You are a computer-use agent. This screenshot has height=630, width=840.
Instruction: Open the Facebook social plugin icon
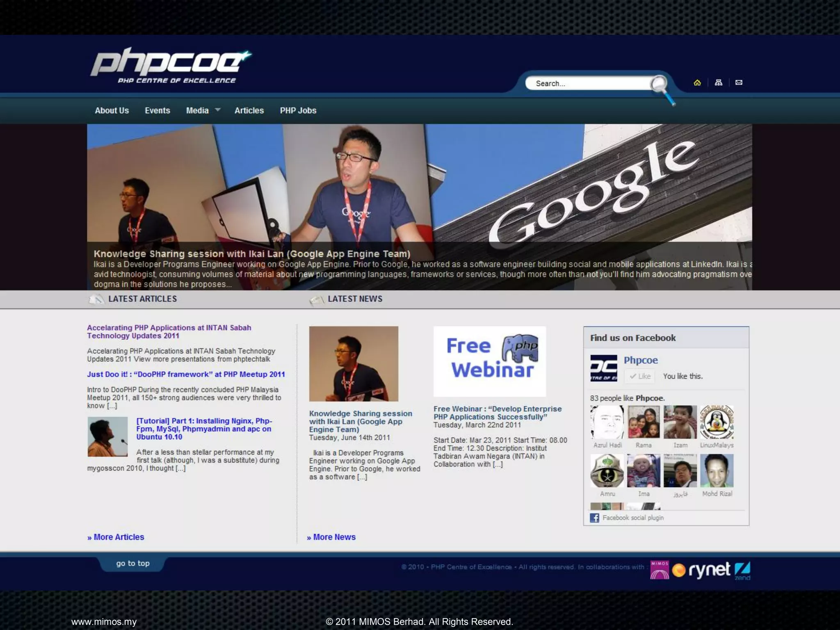[x=594, y=518]
